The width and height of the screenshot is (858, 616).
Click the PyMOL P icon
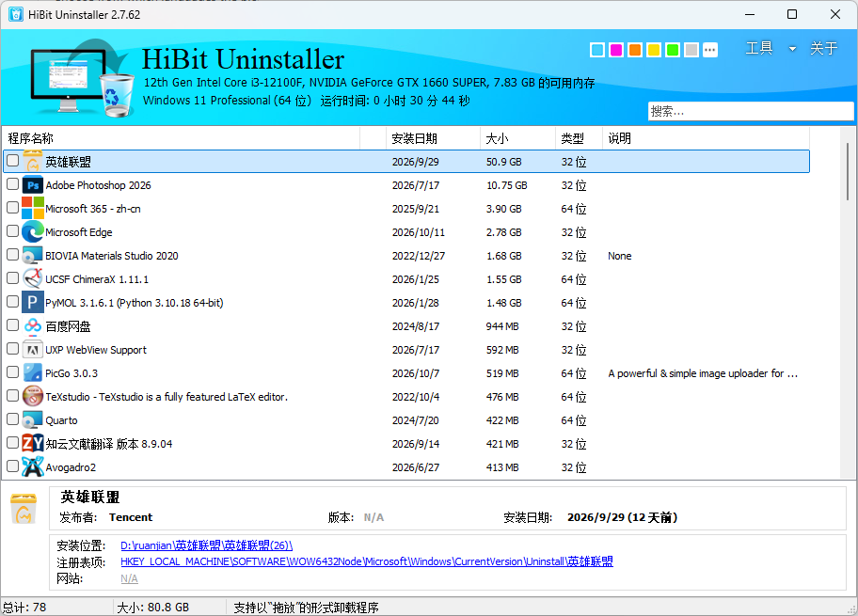(x=33, y=303)
